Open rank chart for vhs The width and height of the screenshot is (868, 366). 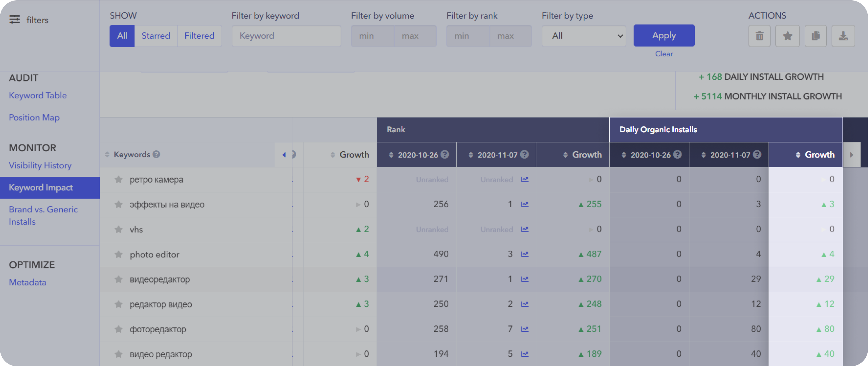(x=525, y=229)
